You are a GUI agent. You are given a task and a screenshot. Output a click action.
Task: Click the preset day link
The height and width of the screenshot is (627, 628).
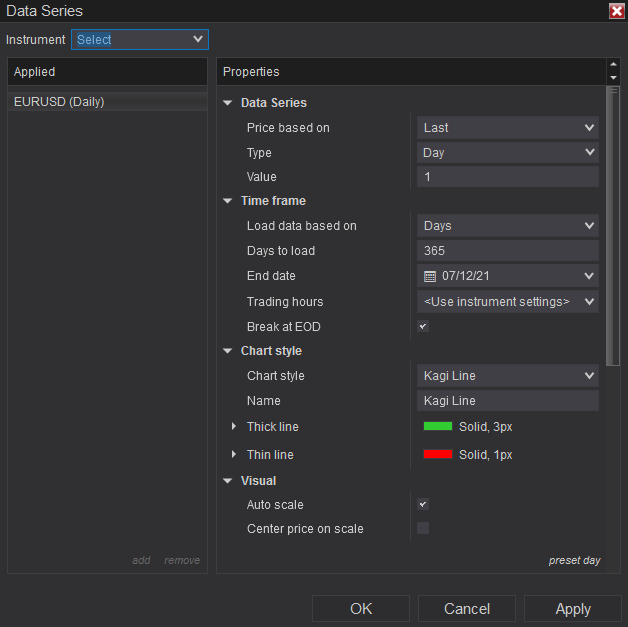click(x=574, y=561)
